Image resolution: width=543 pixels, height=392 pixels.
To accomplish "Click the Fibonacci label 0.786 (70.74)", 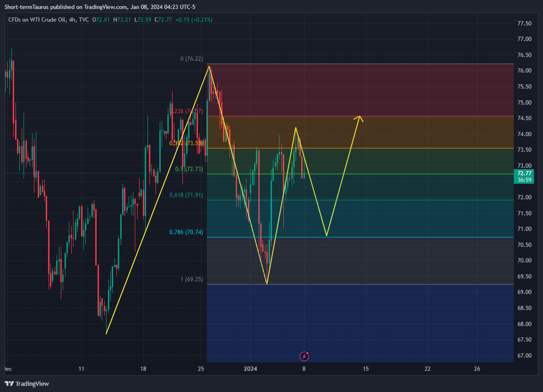I will (x=186, y=232).
